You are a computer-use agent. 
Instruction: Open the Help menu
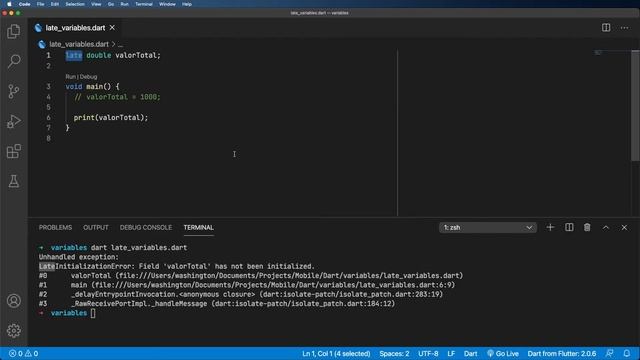[187, 4]
